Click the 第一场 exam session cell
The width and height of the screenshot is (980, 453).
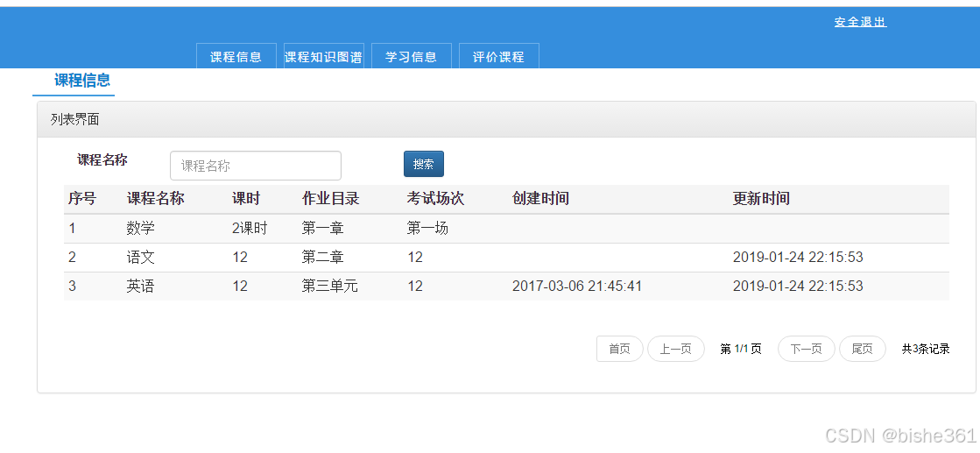[x=428, y=229]
